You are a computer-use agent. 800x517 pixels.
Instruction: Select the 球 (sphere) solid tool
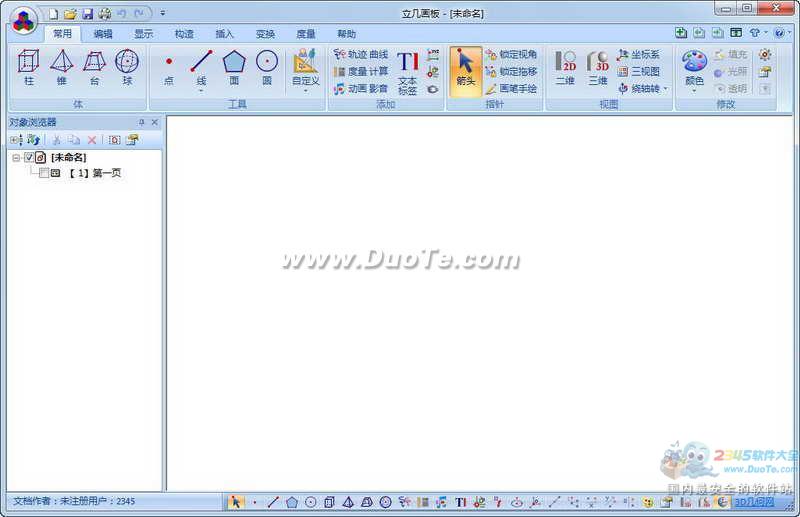pyautogui.click(x=127, y=67)
